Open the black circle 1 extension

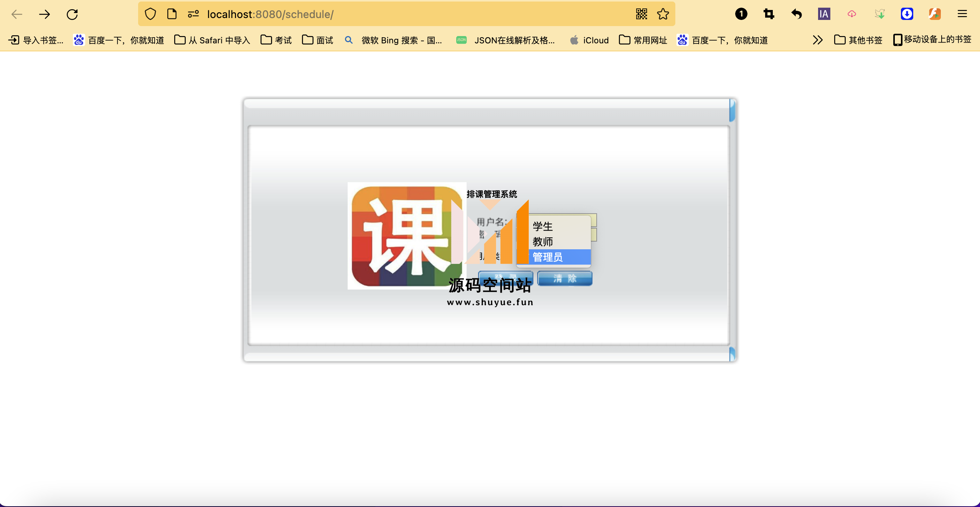coord(741,14)
